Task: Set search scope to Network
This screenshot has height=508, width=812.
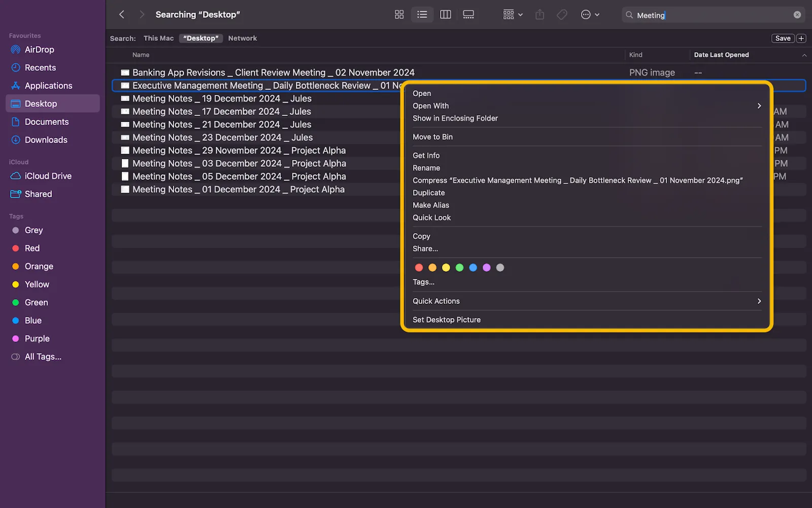Action: point(243,38)
